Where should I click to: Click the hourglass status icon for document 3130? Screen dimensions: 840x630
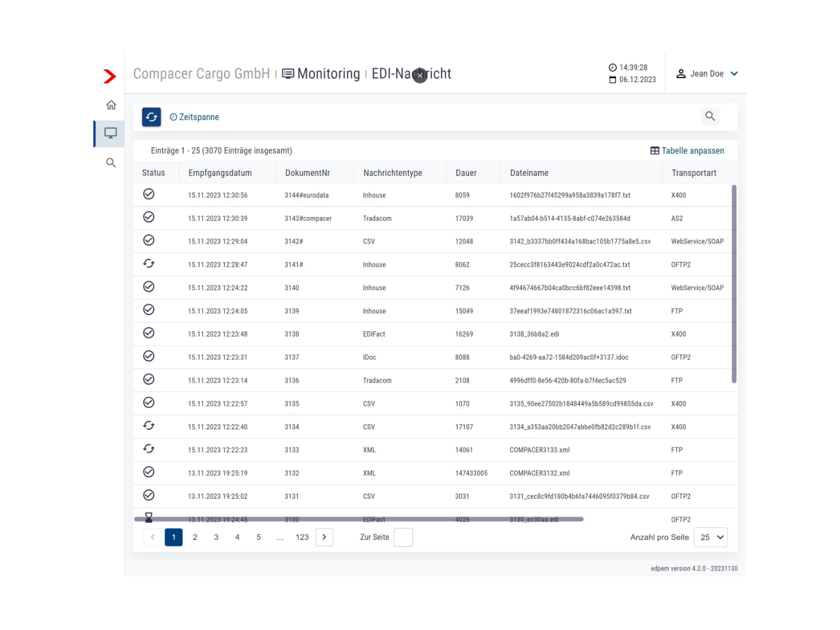(149, 516)
